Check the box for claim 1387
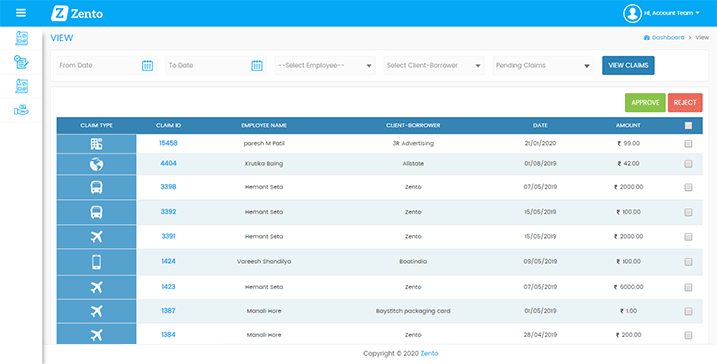717x364 pixels. click(x=688, y=311)
